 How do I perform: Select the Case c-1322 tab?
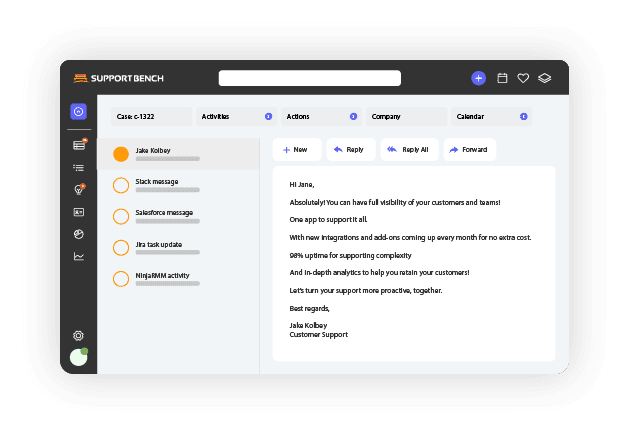[x=150, y=117]
